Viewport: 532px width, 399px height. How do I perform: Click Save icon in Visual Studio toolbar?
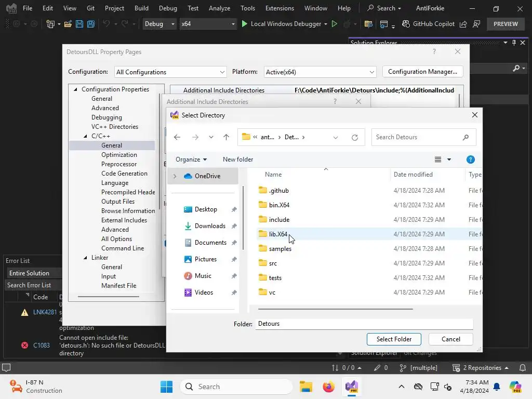click(79, 24)
